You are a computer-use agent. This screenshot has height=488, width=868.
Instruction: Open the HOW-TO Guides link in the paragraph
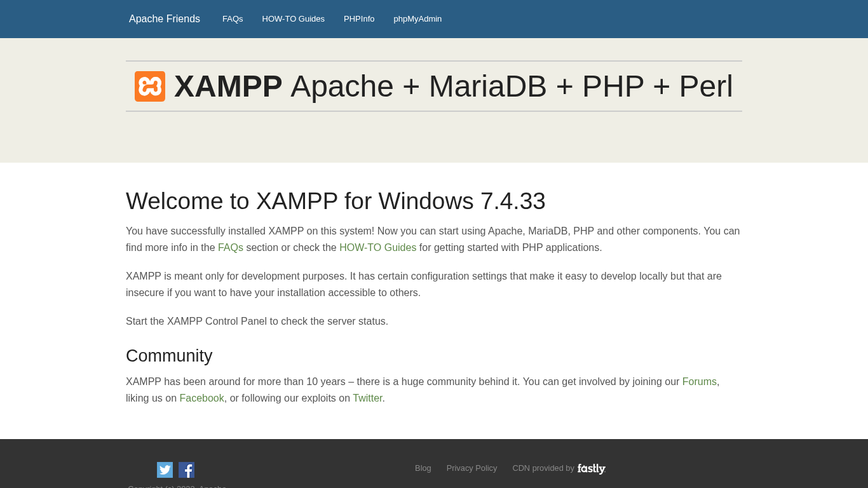377,248
